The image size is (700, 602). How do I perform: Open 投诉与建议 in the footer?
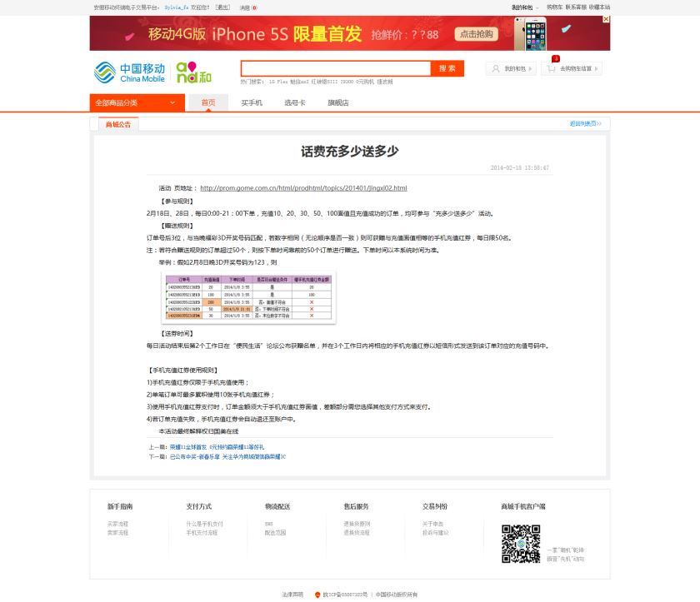coord(436,533)
